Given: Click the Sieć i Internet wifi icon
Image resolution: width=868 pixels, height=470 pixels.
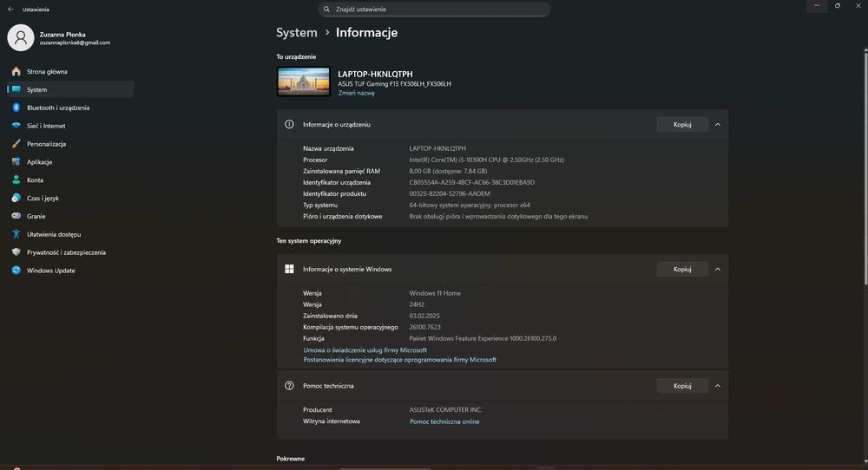Looking at the screenshot, I should tap(16, 126).
